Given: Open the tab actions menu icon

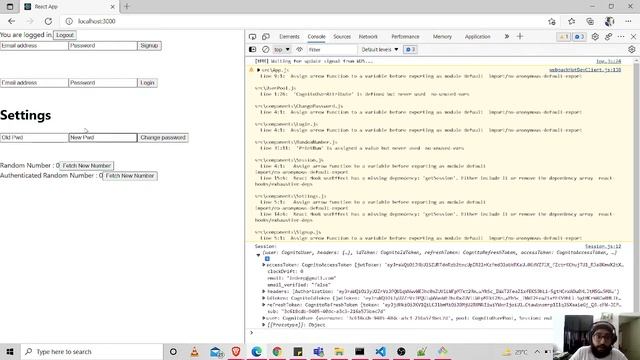Looking at the screenshot, I should point(10,7).
